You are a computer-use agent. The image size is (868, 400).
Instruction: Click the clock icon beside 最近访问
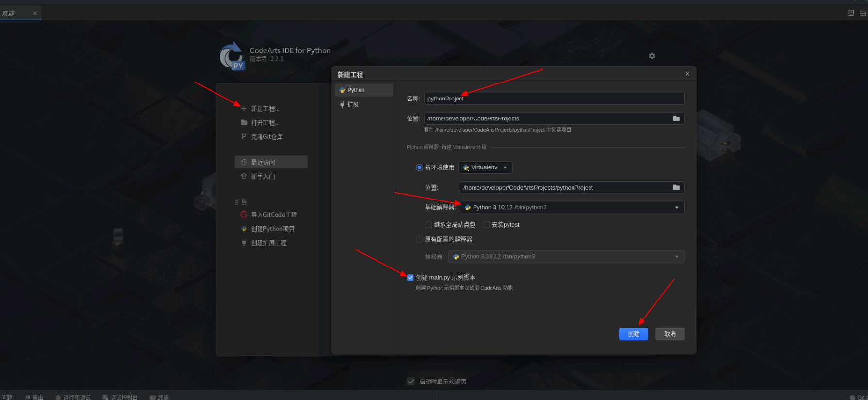tap(244, 162)
